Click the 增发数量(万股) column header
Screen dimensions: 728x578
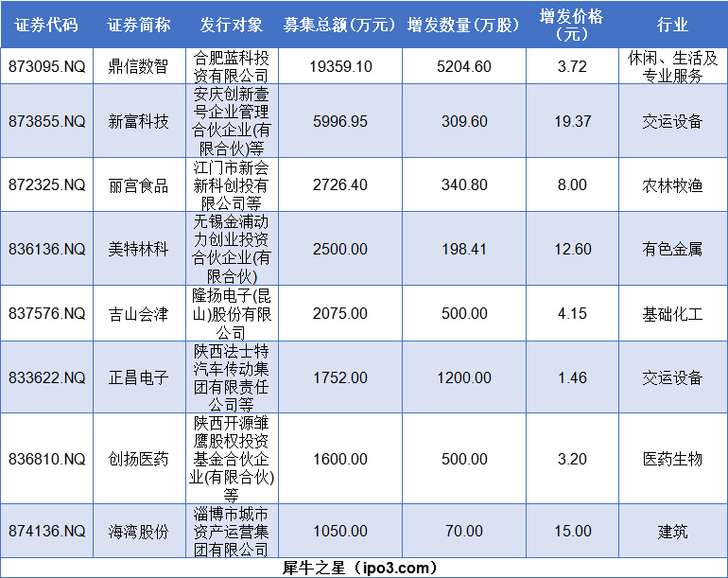[x=464, y=26]
